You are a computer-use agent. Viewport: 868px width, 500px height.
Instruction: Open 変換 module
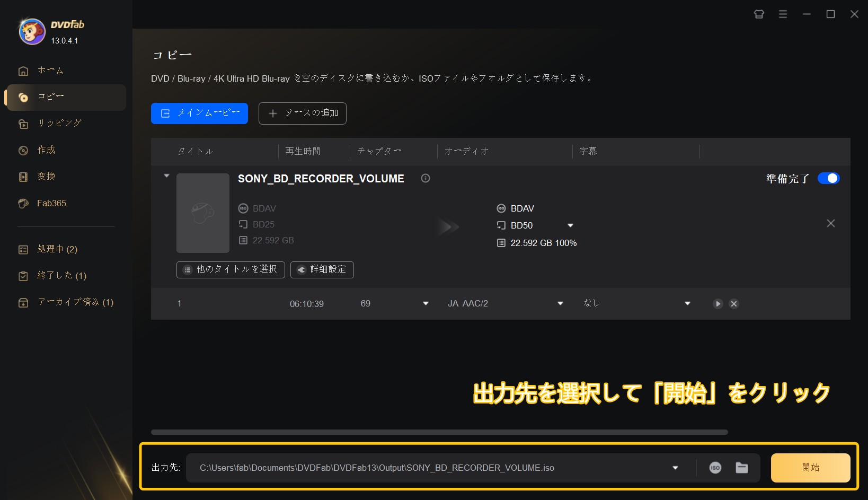[66, 177]
